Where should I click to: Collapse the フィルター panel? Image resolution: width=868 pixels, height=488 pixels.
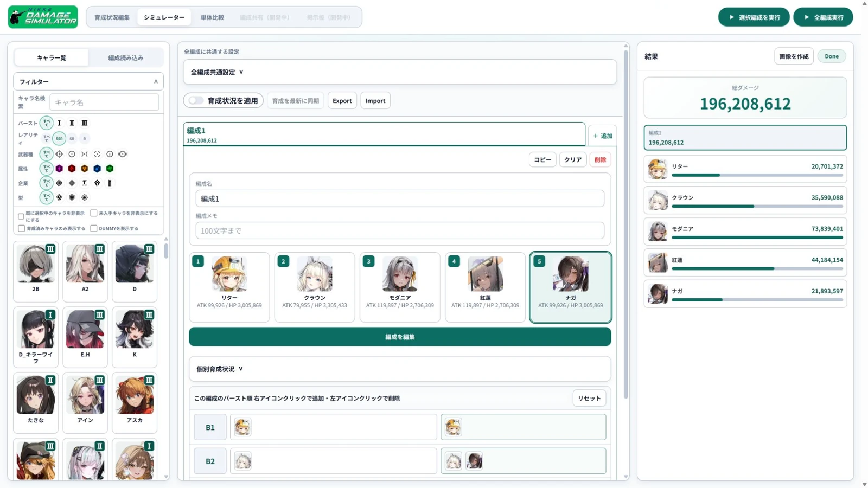coord(88,81)
